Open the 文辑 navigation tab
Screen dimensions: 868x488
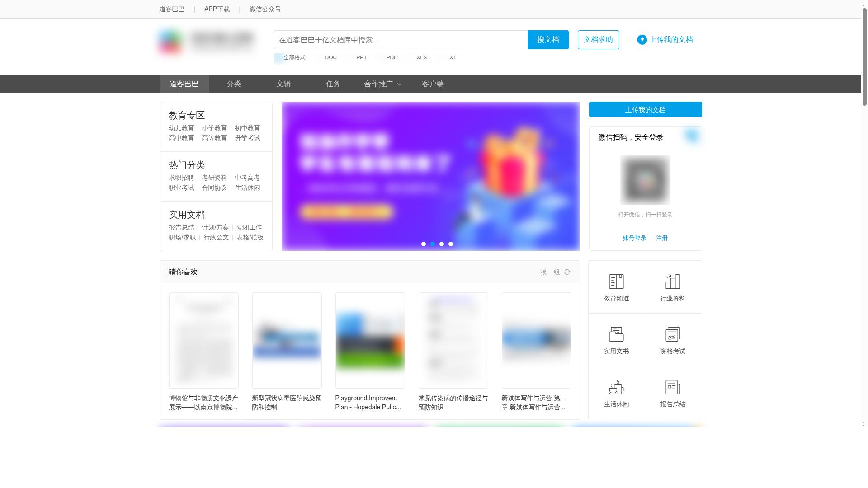point(283,84)
